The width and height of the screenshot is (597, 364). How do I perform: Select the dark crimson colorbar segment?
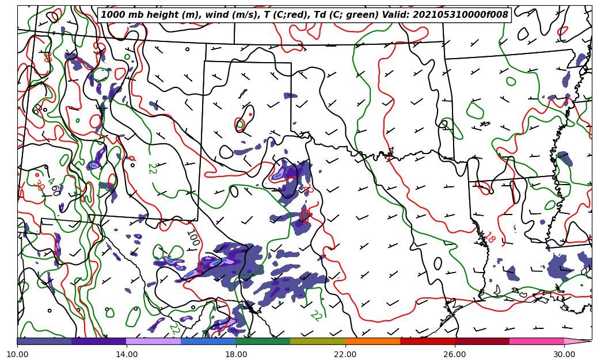pos(482,341)
